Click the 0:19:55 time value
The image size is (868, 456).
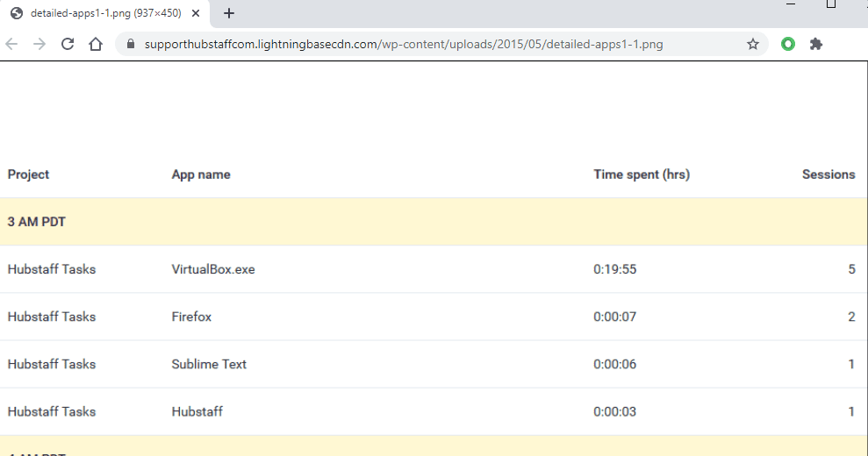click(x=615, y=269)
